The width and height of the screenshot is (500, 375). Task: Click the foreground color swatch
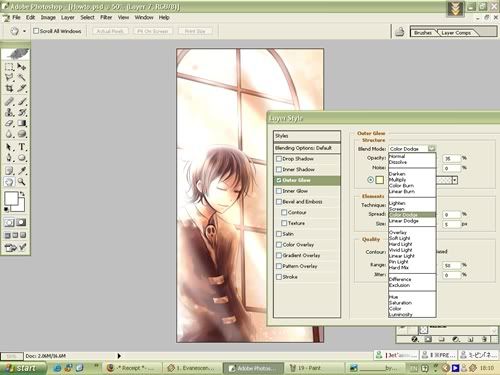click(x=11, y=198)
